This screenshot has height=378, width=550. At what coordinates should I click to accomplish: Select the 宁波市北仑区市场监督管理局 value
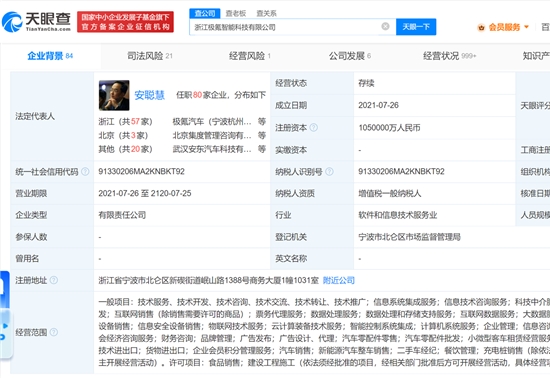tap(409, 237)
